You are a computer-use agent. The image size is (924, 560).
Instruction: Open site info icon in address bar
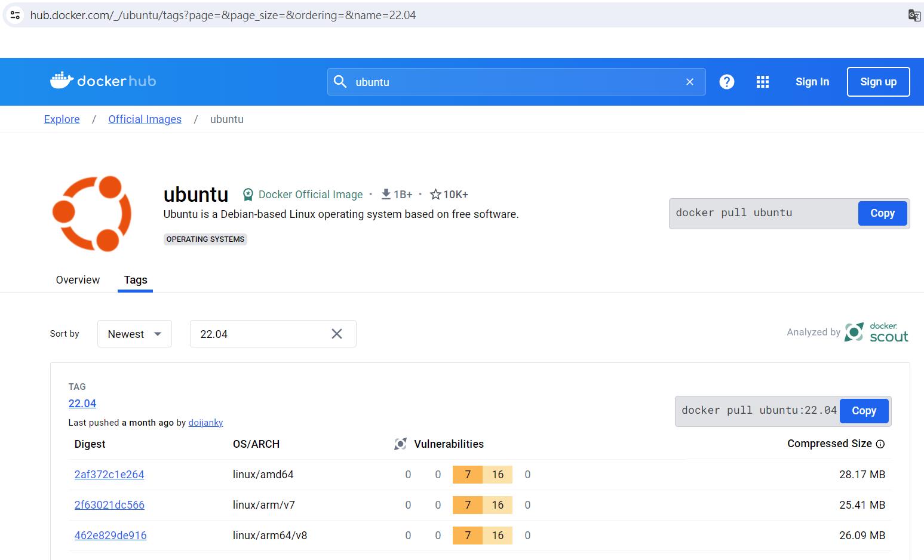click(16, 15)
